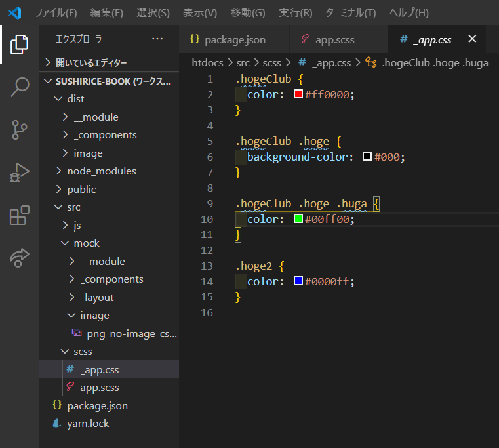
Task: Expand the js folder
Action: point(109,225)
